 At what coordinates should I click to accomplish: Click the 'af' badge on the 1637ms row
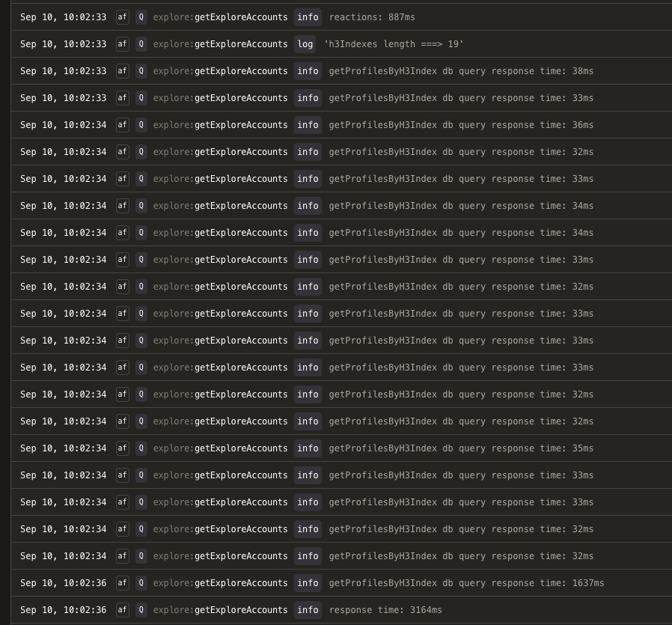(123, 583)
